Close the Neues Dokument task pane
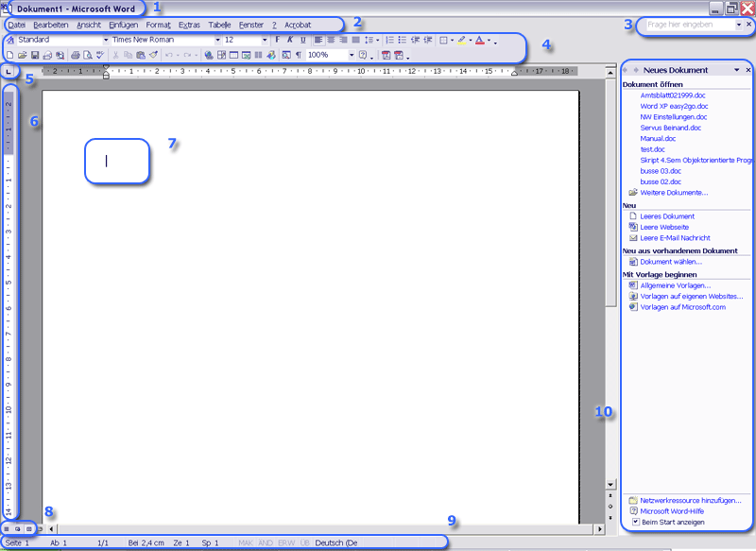The image size is (756, 551). [748, 70]
